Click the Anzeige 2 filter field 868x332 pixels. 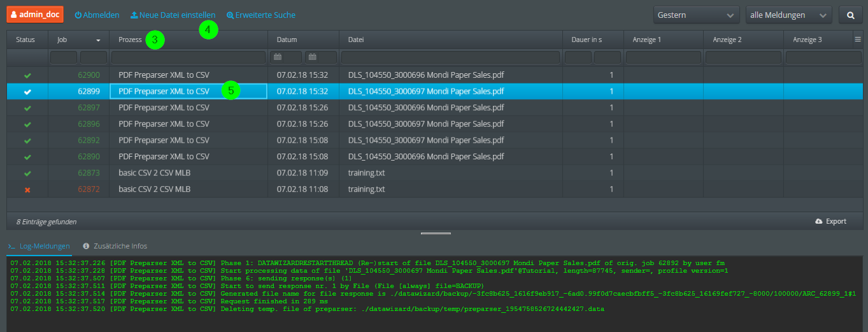743,57
